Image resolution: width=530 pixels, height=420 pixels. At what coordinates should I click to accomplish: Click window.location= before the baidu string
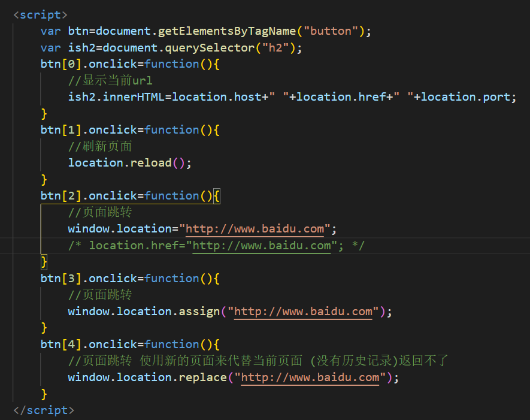(123, 229)
